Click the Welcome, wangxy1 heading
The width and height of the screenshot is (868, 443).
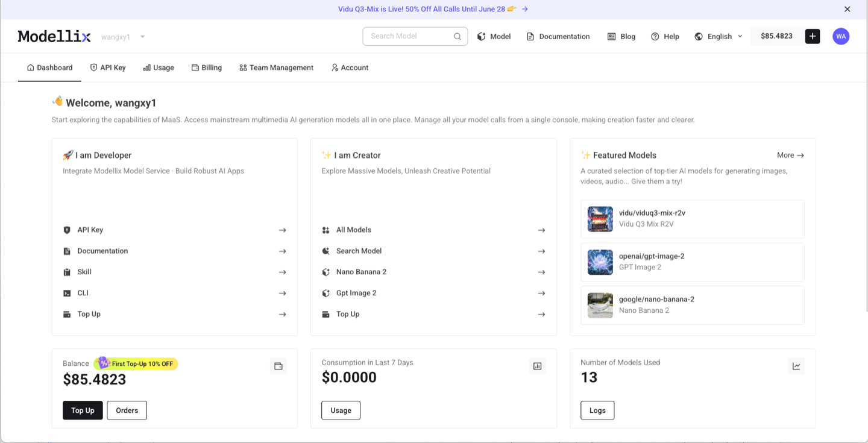tap(111, 103)
